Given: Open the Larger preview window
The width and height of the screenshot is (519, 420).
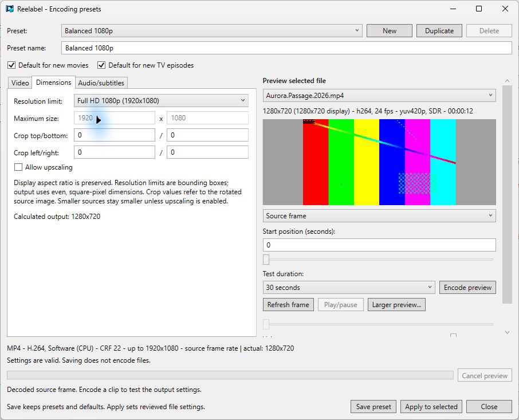Looking at the screenshot, I should (x=396, y=304).
